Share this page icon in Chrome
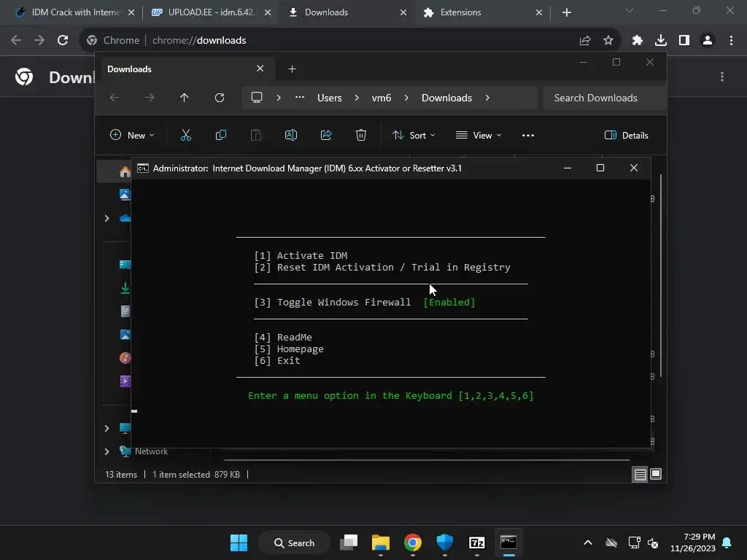747x560 pixels. 585,41
